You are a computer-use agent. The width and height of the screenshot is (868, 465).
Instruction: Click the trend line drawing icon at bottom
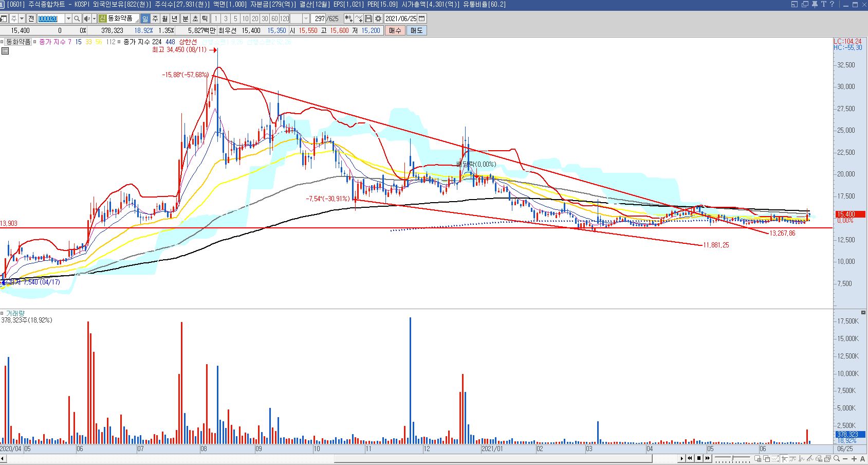tap(792, 458)
